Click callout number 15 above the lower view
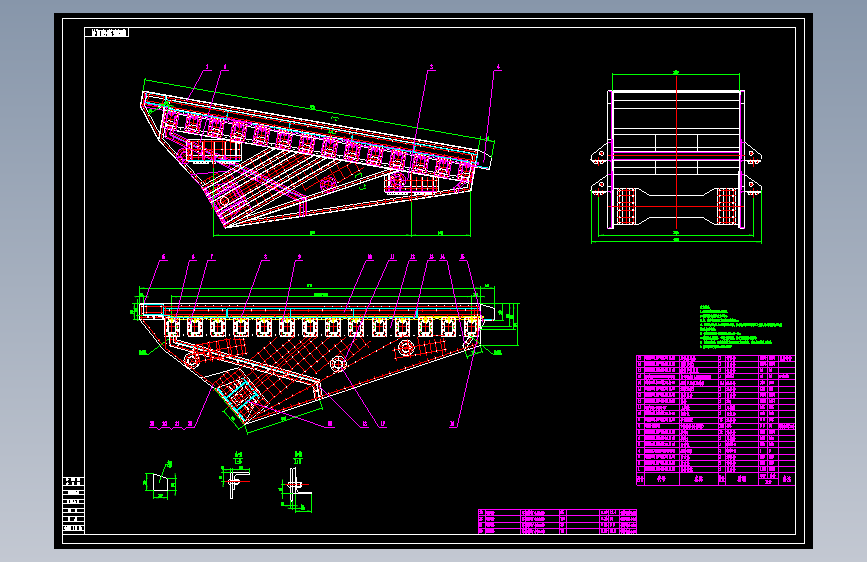The width and height of the screenshot is (867, 562). pos(462,257)
